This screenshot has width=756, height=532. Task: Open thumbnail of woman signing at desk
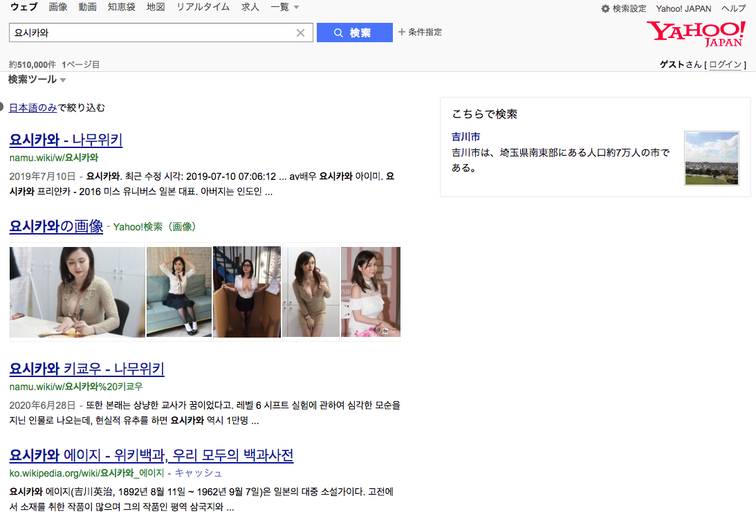point(77,292)
